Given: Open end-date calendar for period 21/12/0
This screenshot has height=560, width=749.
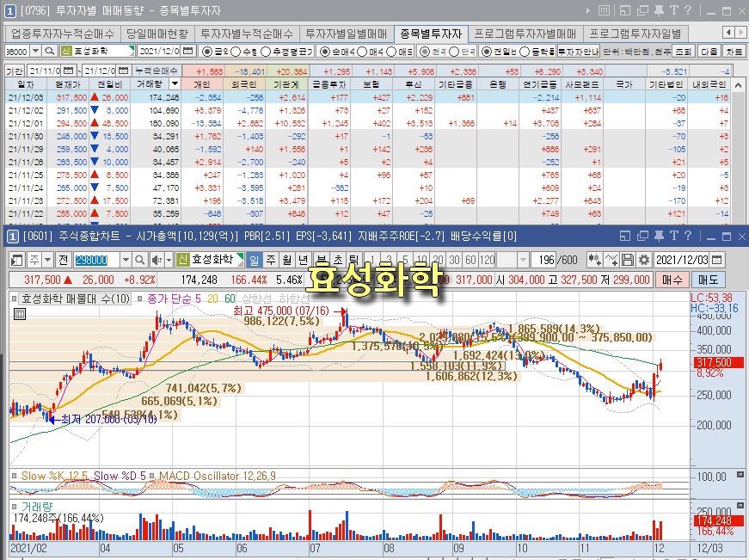Looking at the screenshot, I should coord(123,71).
